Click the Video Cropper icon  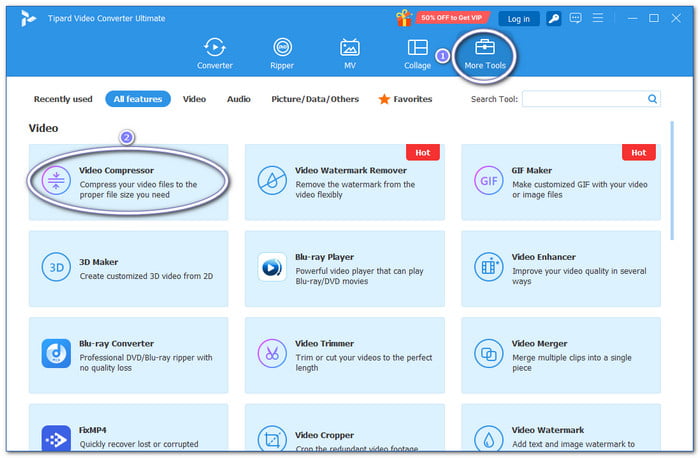[x=272, y=438]
